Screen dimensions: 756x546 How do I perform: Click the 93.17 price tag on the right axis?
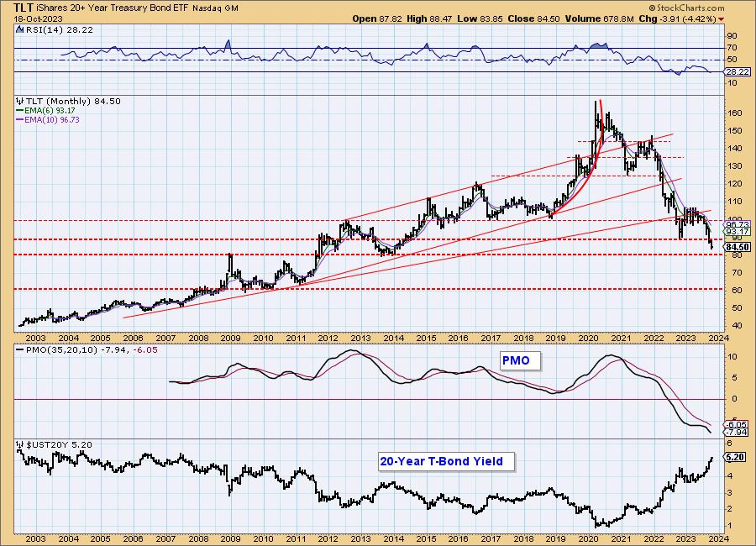[x=738, y=232]
